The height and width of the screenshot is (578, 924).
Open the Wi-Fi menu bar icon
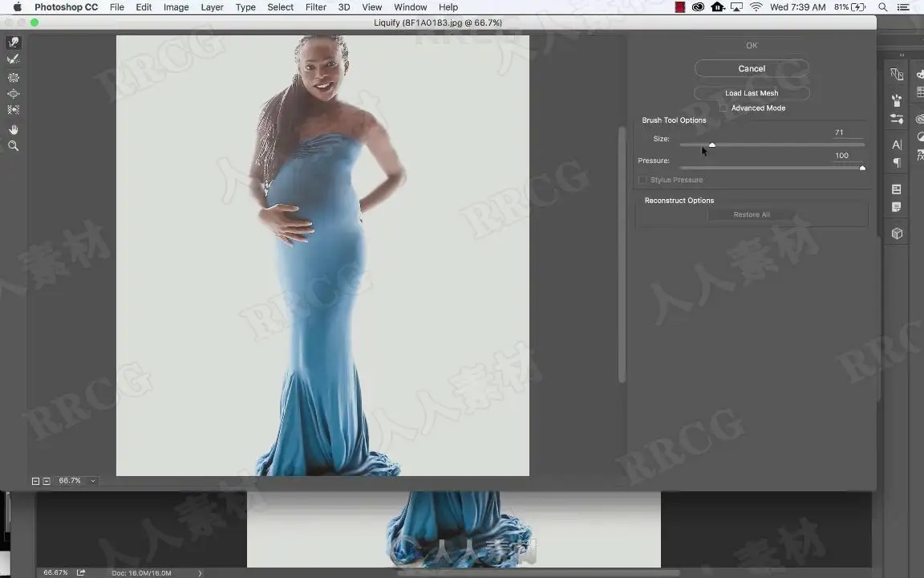(x=756, y=7)
